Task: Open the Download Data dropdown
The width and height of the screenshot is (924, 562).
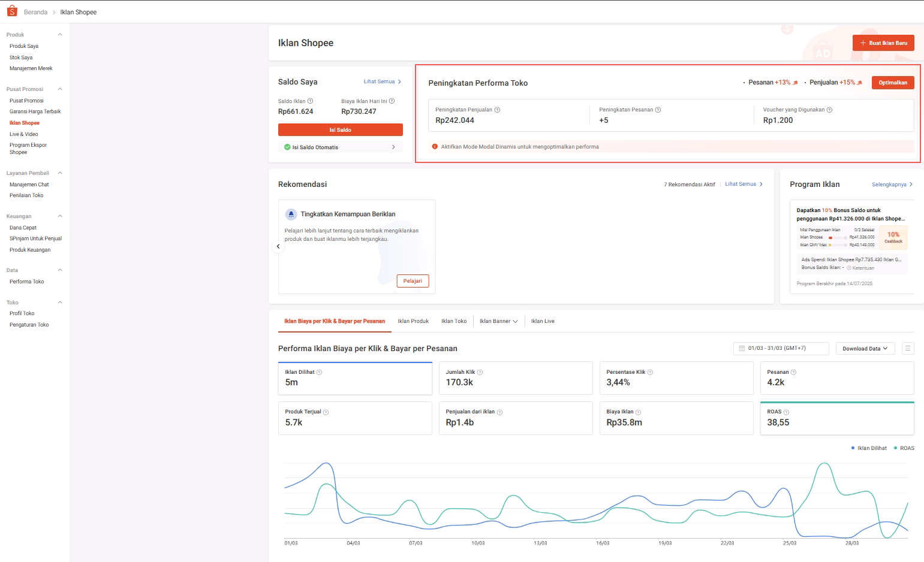Action: 865,348
